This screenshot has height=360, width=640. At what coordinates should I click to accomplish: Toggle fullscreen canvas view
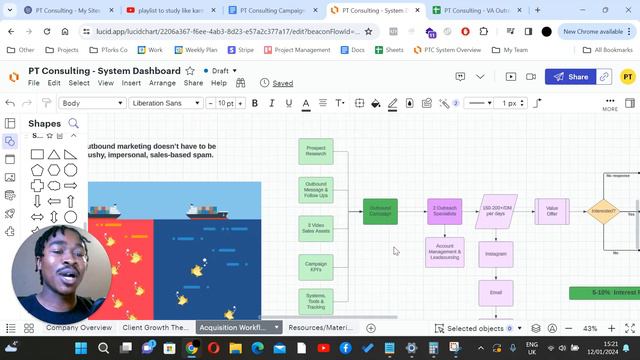(x=630, y=328)
